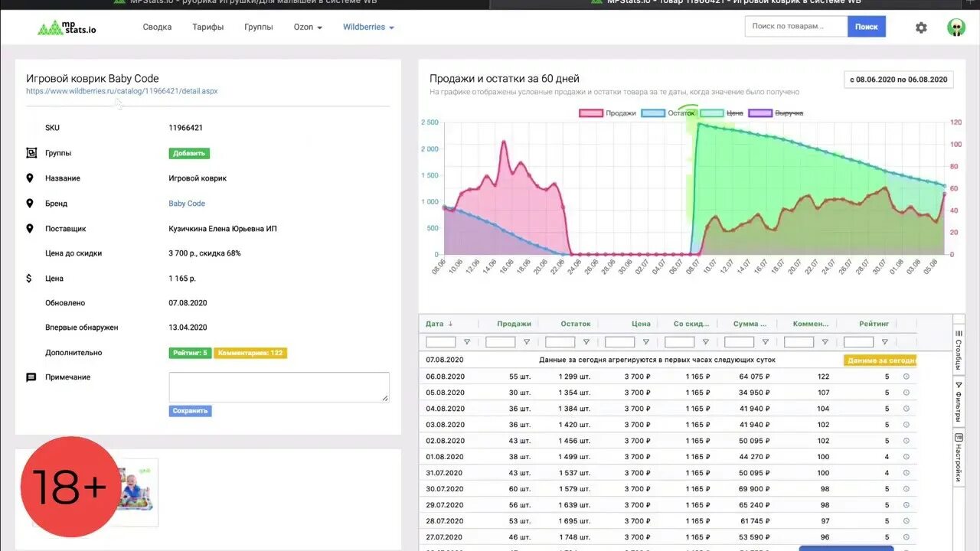This screenshot has width=980, height=551.
Task: Focus the Примечание note textarea
Action: point(279,387)
